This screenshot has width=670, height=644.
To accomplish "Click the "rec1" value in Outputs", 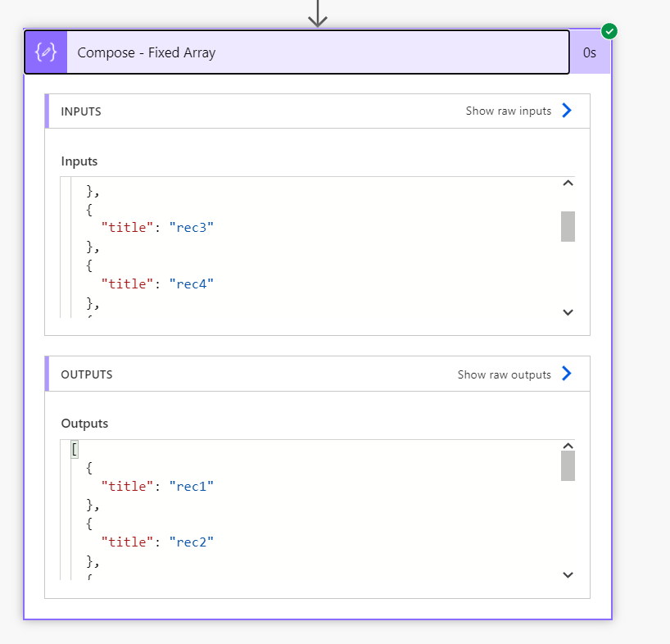I will click(x=191, y=487).
